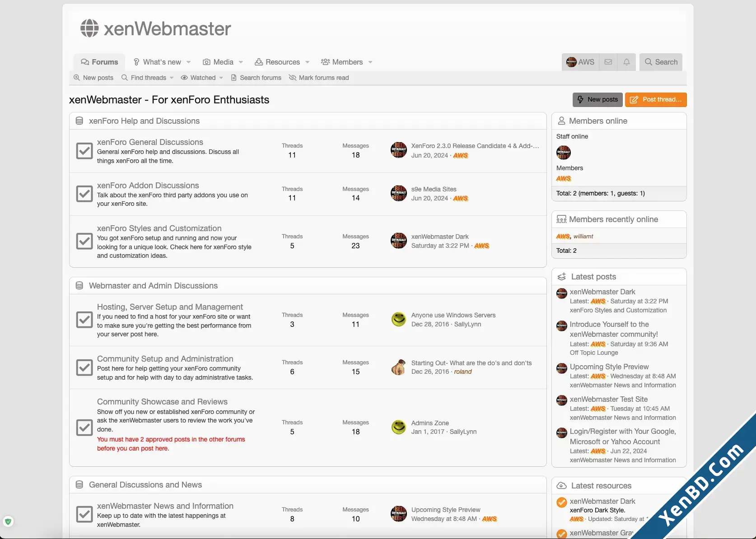
Task: Click Latest posts widget icon
Action: pos(562,277)
